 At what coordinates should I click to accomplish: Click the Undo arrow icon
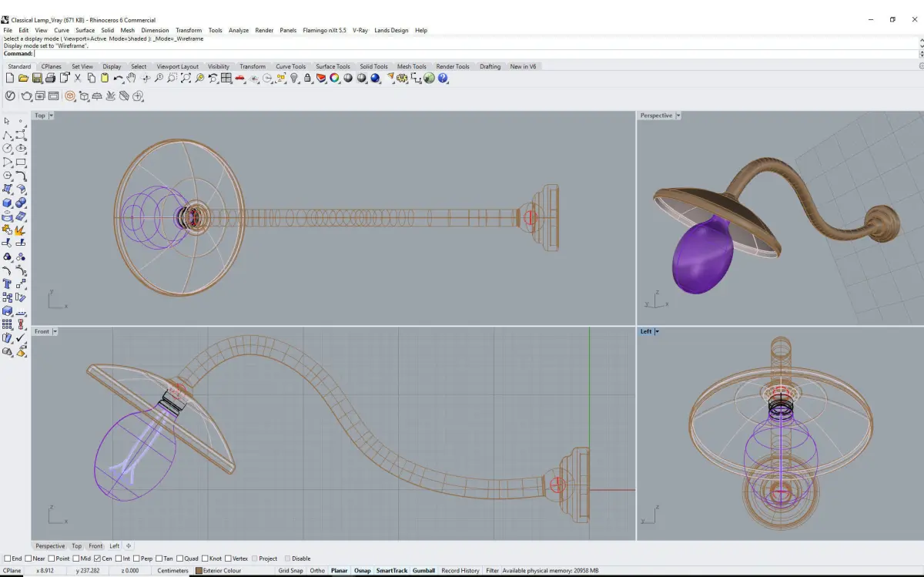(x=118, y=78)
